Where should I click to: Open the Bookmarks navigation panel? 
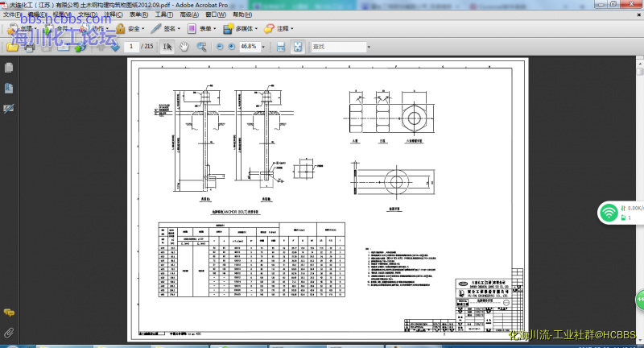[9, 88]
